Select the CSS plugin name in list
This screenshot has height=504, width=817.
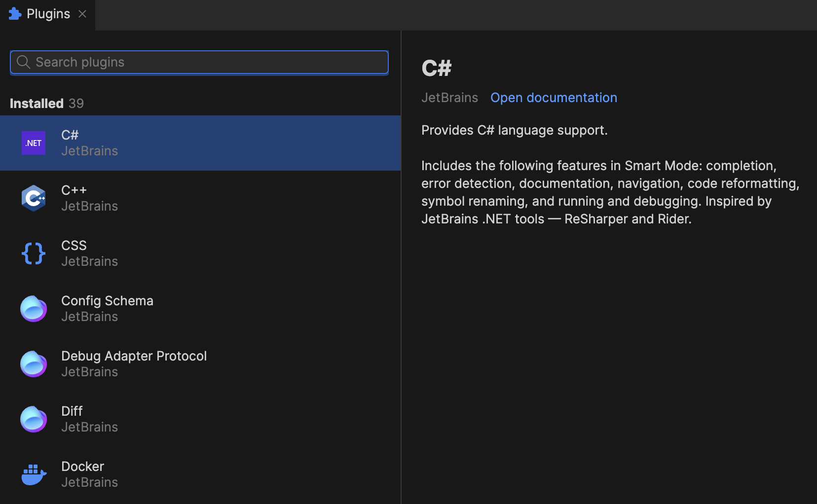(x=74, y=246)
